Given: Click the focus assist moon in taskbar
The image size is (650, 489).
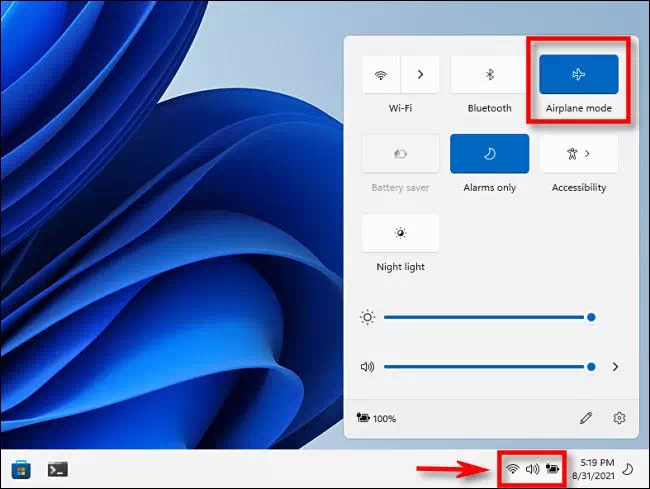Looking at the screenshot, I should [x=628, y=469].
